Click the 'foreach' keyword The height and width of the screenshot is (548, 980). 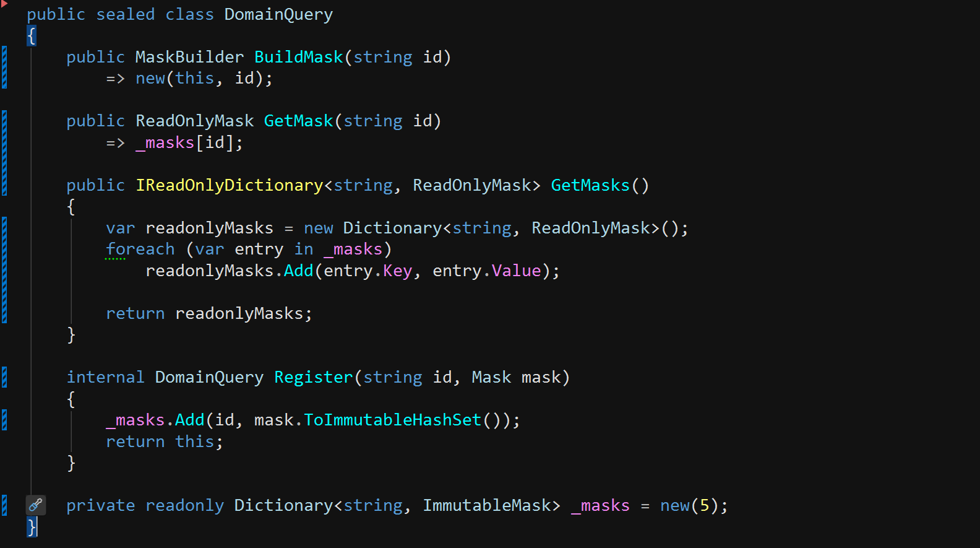pyautogui.click(x=140, y=249)
